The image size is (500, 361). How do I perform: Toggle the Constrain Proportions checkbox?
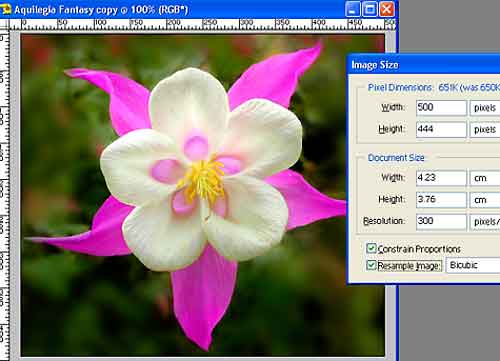coord(371,248)
